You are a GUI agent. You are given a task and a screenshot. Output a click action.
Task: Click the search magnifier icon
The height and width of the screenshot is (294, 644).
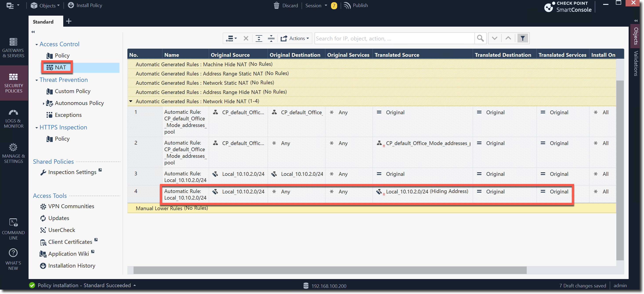pos(480,38)
